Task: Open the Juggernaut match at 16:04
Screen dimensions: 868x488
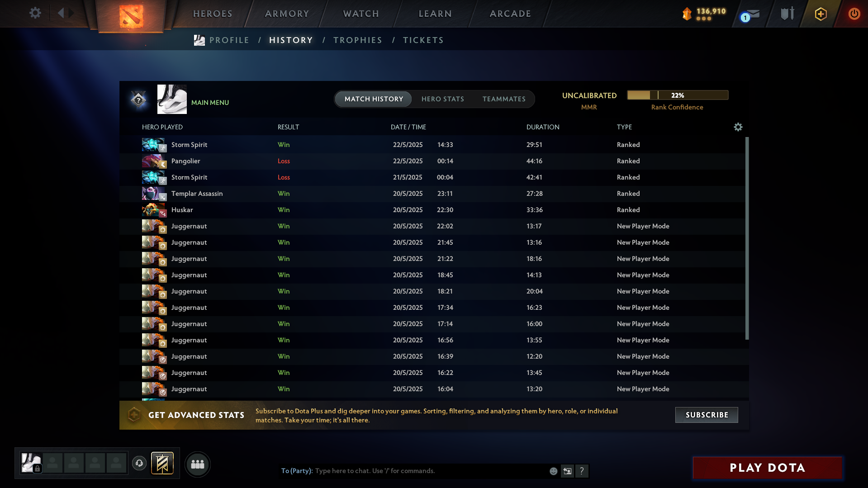Action: (432, 389)
